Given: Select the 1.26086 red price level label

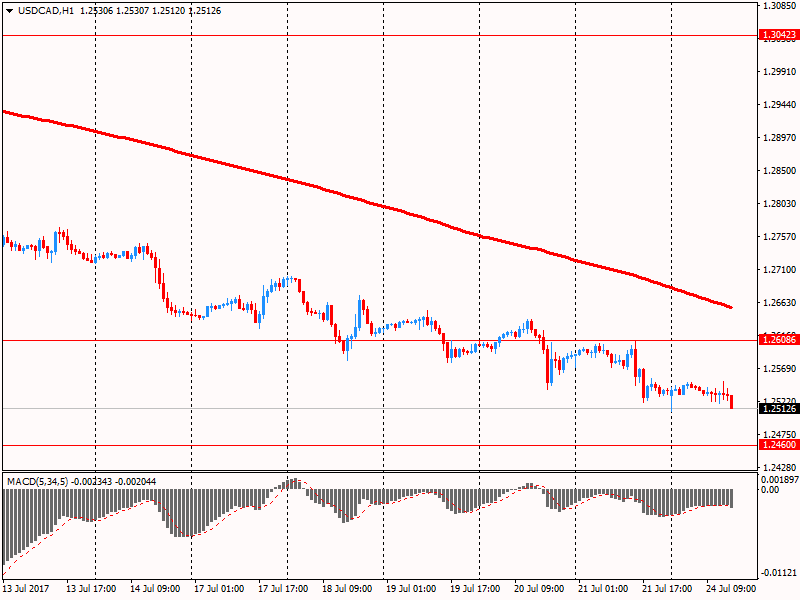Looking at the screenshot, I should tap(779, 339).
